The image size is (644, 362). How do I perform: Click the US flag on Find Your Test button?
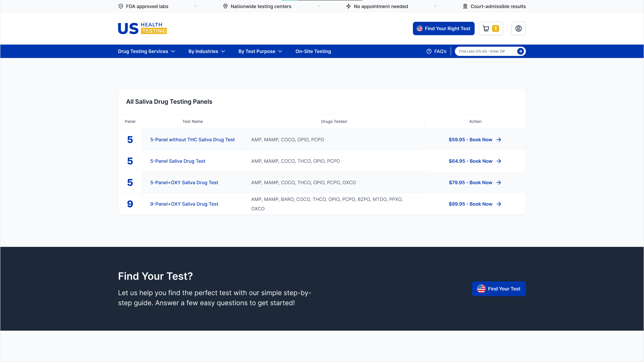point(481,289)
